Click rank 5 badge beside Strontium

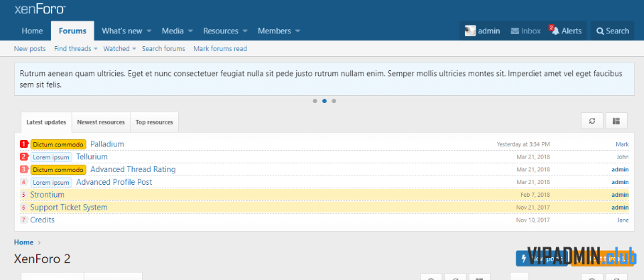tap(24, 195)
